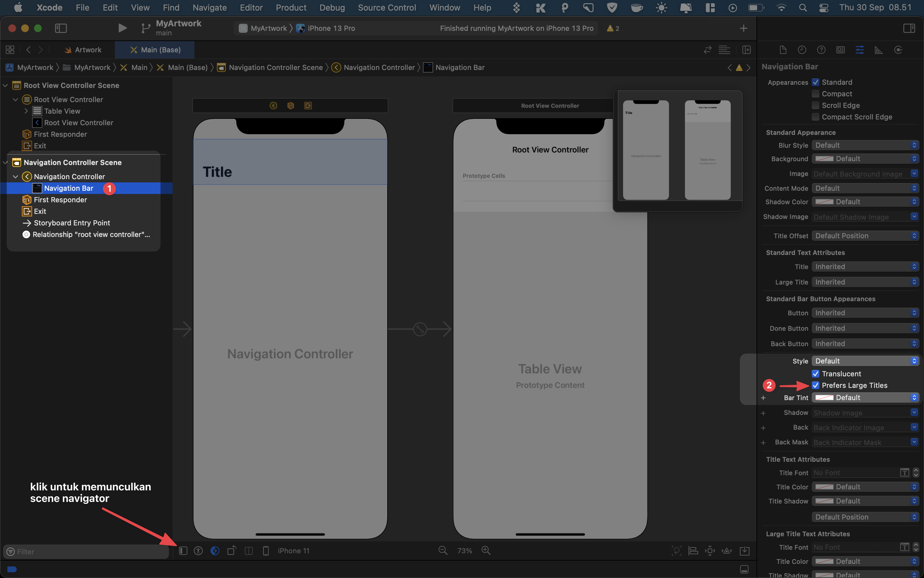Open the Done Button dropdown
Image resolution: width=924 pixels, height=578 pixels.
(x=865, y=328)
